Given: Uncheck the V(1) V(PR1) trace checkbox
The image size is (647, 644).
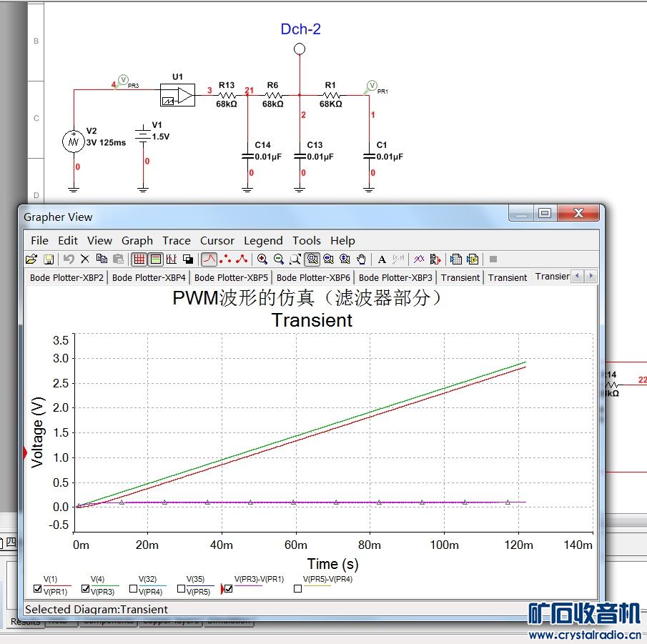Looking at the screenshot, I should (x=38, y=589).
